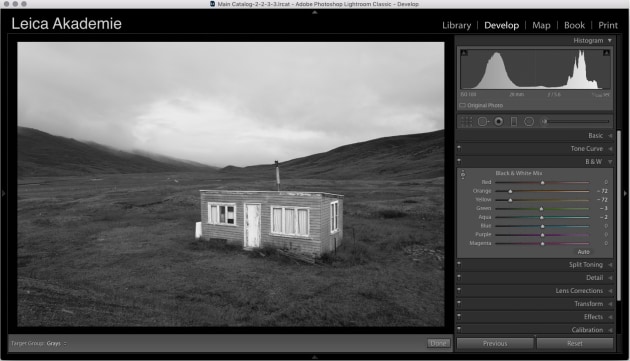Select the Adjustment Brush tool
630x361 pixels.
[544, 121]
